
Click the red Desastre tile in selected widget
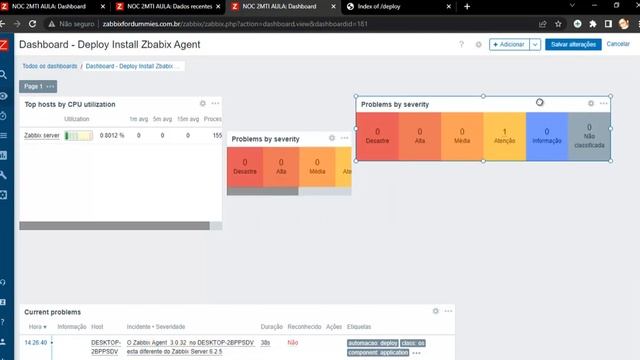(x=377, y=136)
